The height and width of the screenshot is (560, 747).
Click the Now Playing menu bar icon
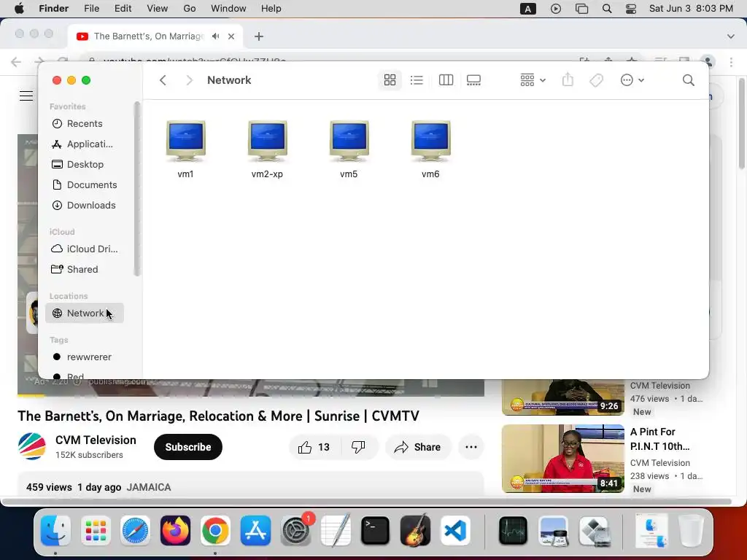[x=555, y=9]
